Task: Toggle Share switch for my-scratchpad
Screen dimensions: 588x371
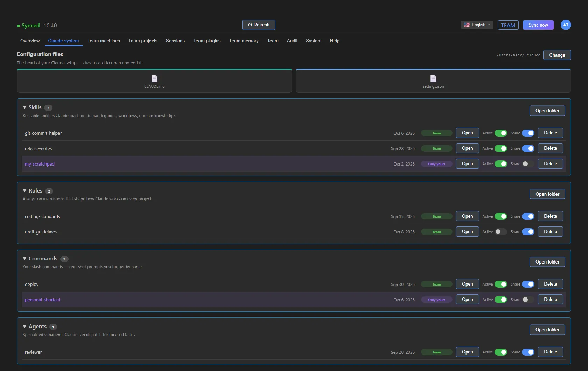Action: [x=528, y=164]
